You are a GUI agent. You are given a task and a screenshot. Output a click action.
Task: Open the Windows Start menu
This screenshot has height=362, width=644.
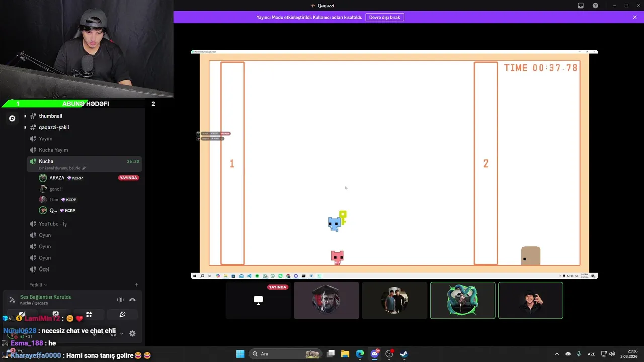240,354
